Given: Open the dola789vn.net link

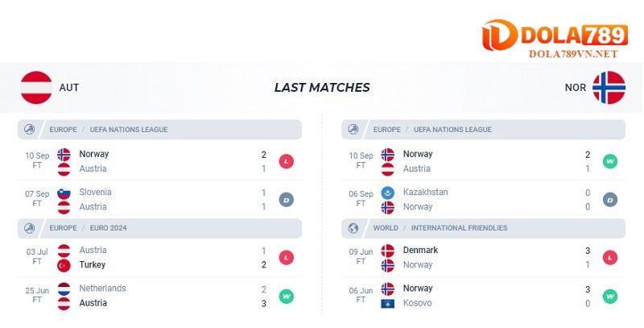Looking at the screenshot, I should (572, 54).
